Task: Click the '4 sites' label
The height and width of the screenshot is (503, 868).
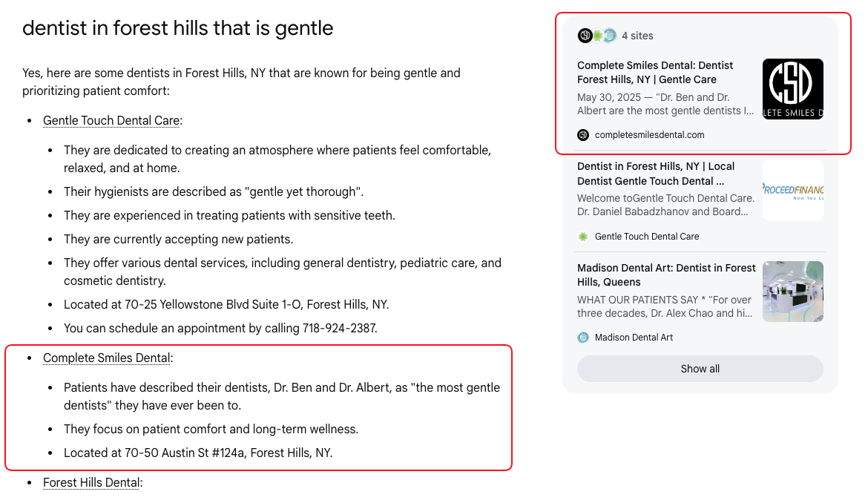Action: click(x=637, y=36)
